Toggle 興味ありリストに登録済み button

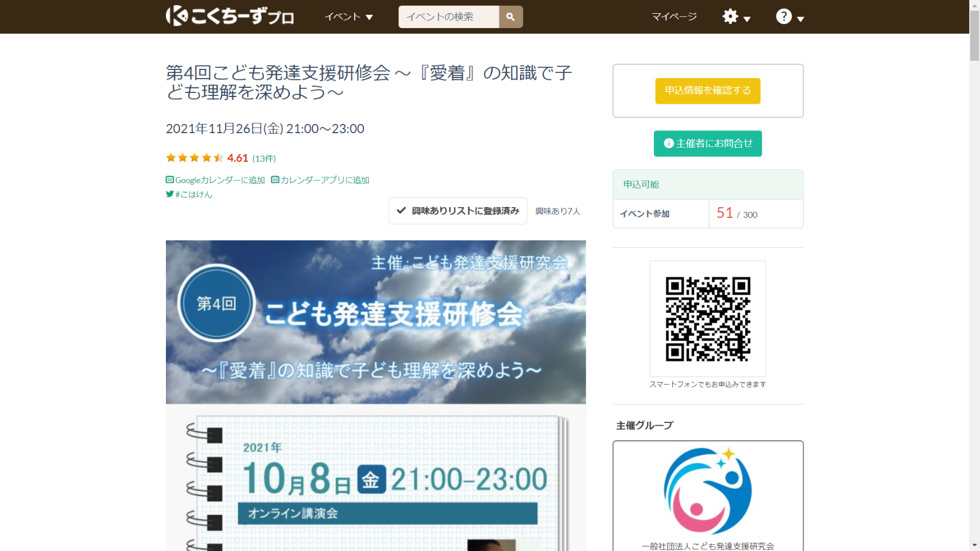(458, 211)
